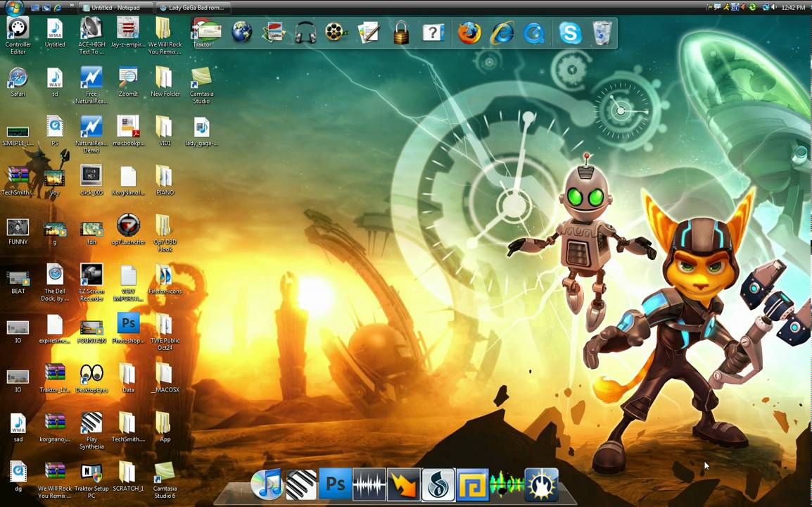Open the Data folder on the desktop
This screenshot has height=507, width=812.
[x=128, y=377]
